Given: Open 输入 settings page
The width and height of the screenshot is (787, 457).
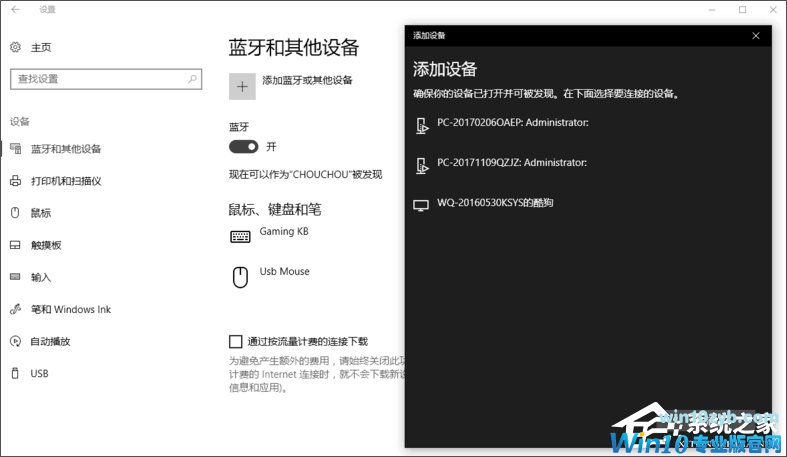Looking at the screenshot, I should [x=41, y=277].
